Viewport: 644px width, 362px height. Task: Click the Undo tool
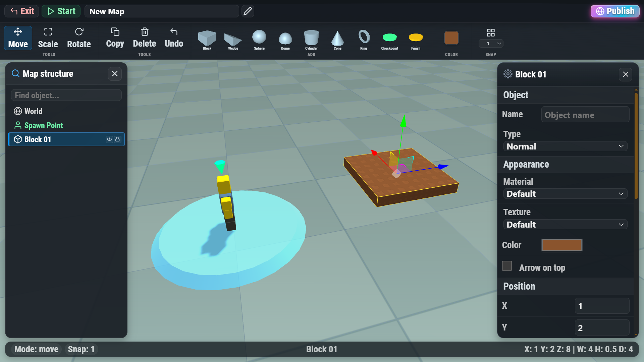tap(174, 37)
